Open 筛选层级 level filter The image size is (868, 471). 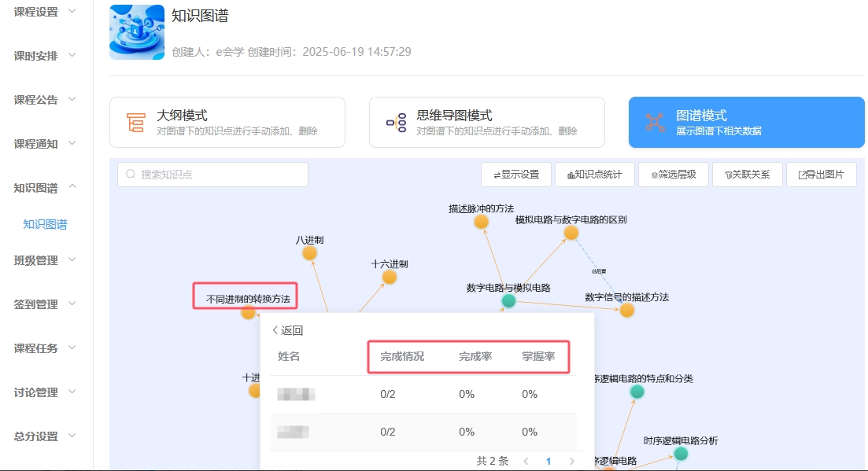click(673, 175)
